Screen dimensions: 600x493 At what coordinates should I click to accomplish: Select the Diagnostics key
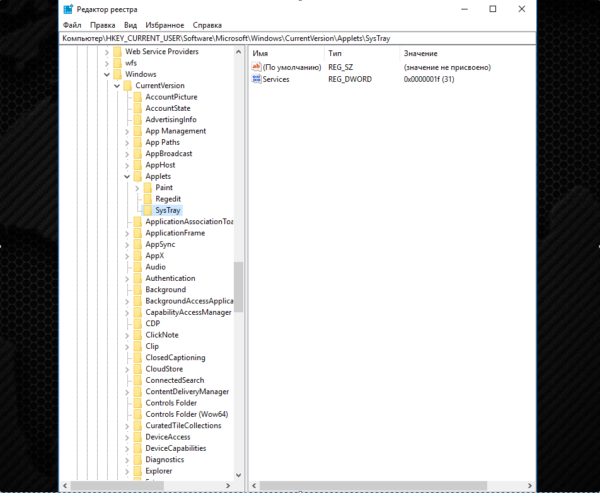point(165,459)
